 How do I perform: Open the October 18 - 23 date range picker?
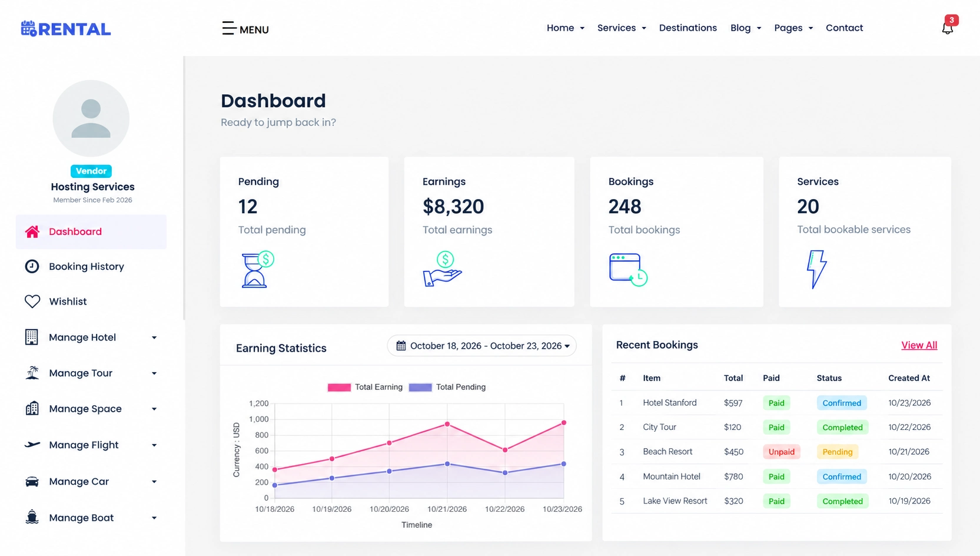point(481,346)
